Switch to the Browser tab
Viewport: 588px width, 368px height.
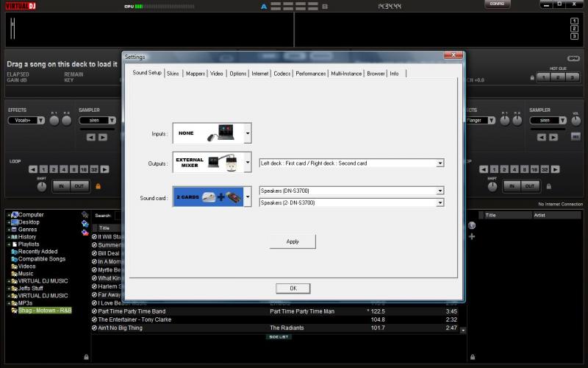(x=376, y=74)
